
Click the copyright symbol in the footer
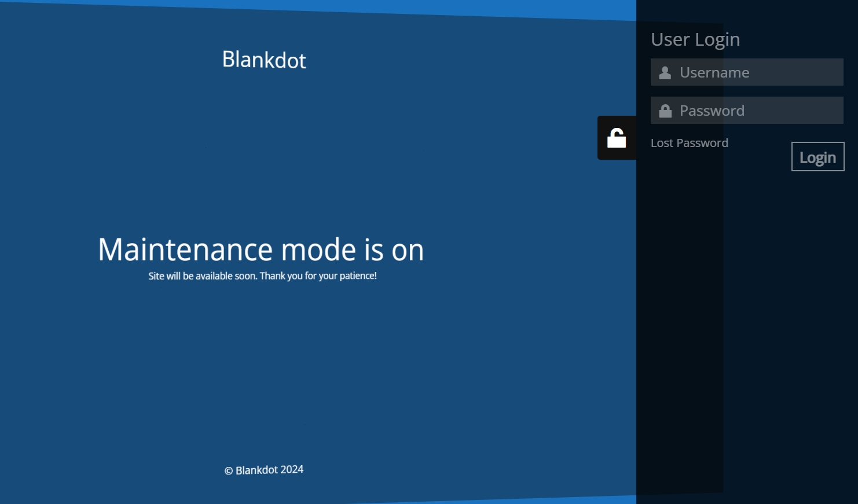coord(229,471)
